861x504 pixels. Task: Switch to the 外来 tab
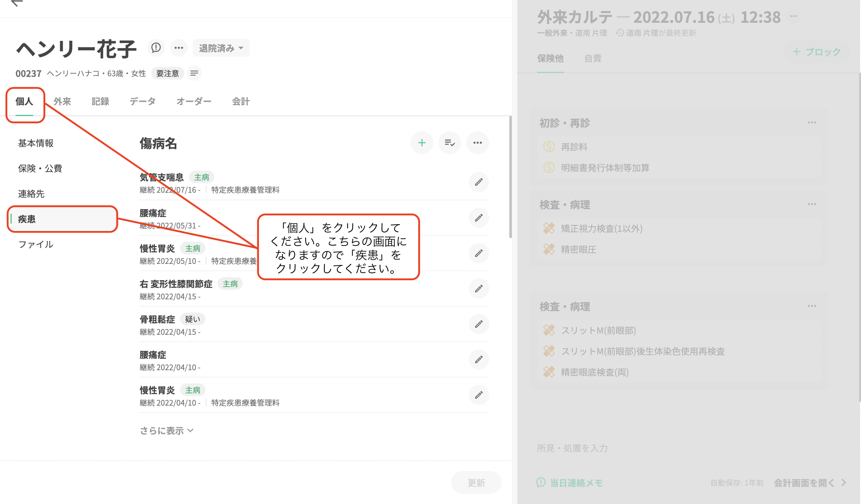62,102
